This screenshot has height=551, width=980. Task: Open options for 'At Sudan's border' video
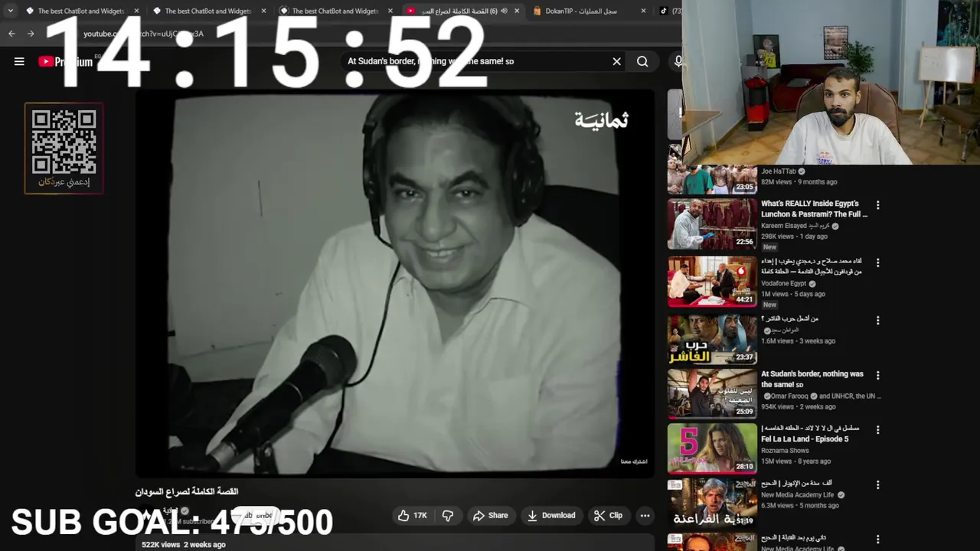878,376
